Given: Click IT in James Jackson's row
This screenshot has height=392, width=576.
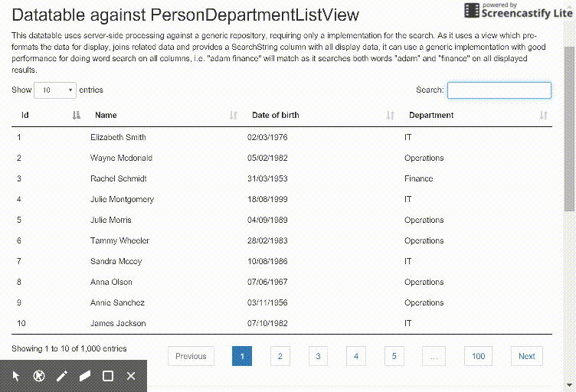Looking at the screenshot, I should pyautogui.click(x=408, y=323).
